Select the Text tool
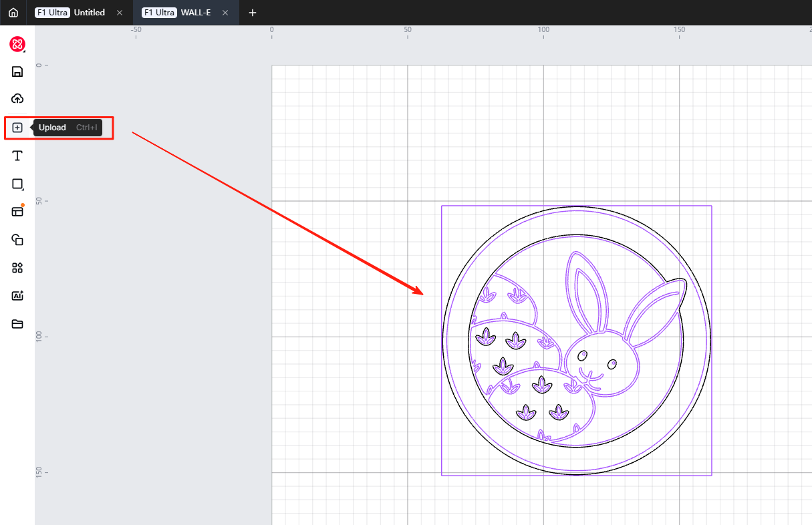The image size is (812, 525). point(17,156)
